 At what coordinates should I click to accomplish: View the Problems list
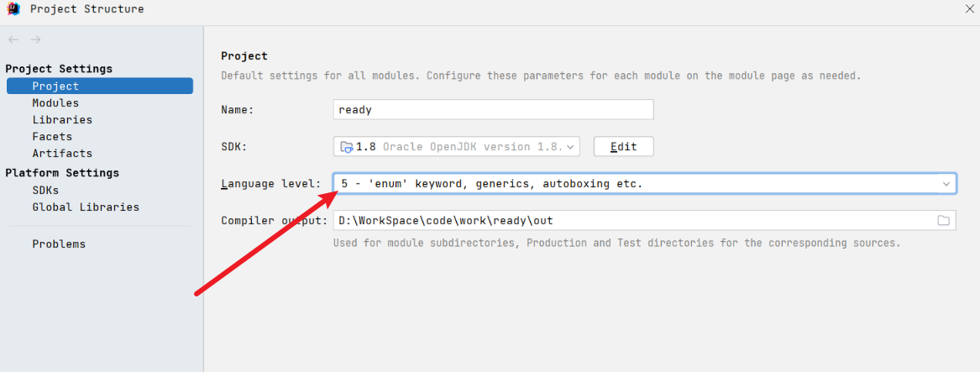(59, 244)
